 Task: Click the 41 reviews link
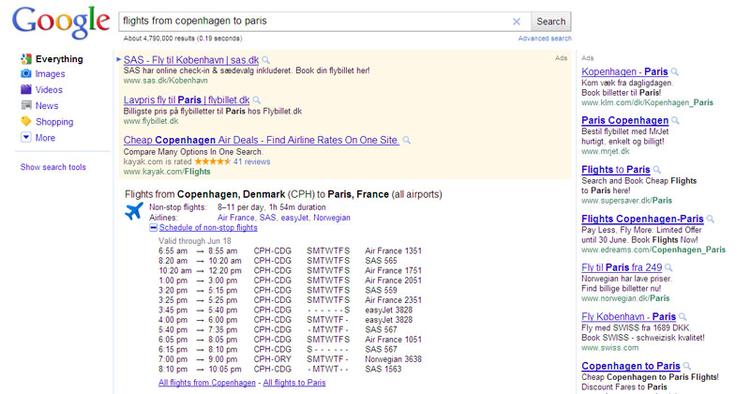(252, 162)
